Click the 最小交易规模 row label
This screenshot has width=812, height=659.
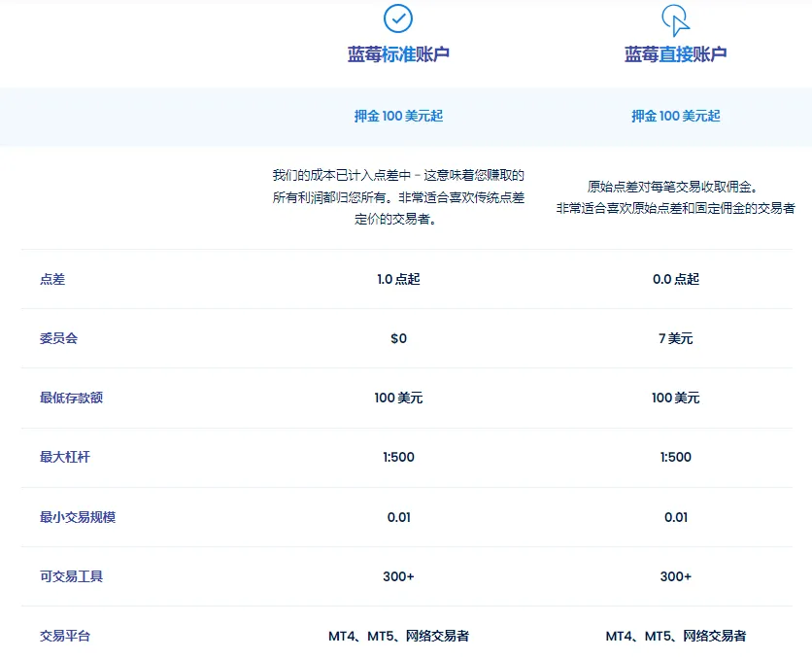tap(78, 517)
